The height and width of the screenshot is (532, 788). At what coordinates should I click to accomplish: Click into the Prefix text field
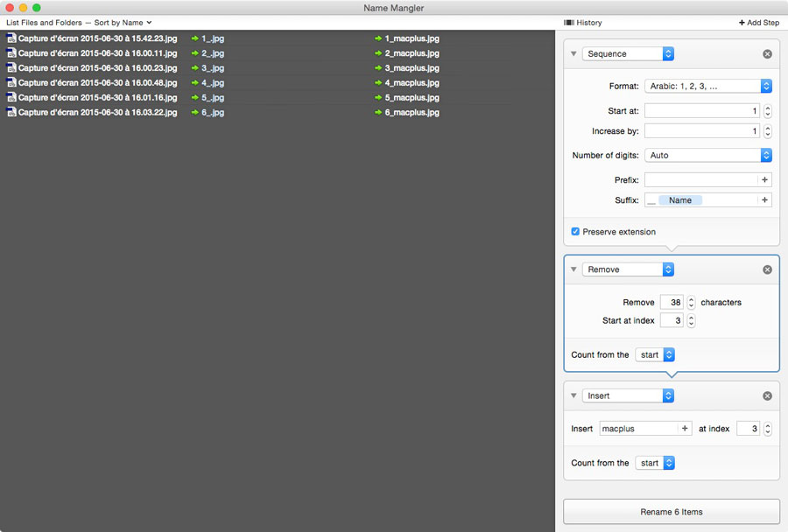pos(701,180)
